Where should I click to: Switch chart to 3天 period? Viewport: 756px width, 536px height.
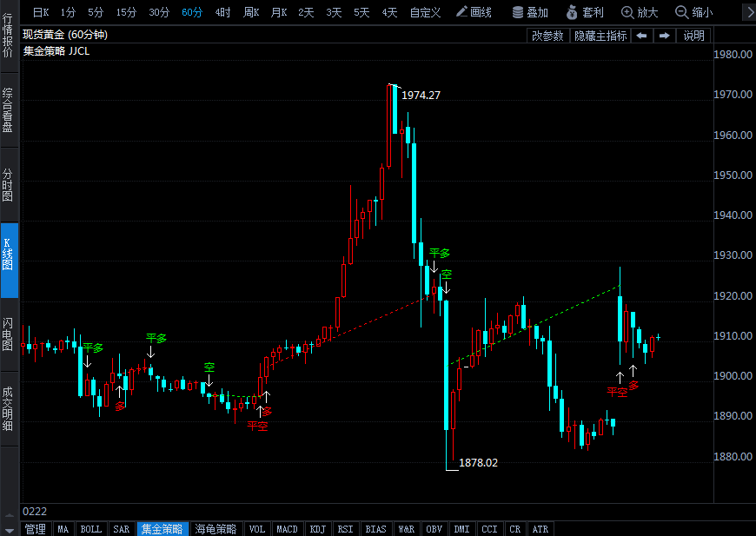(334, 12)
